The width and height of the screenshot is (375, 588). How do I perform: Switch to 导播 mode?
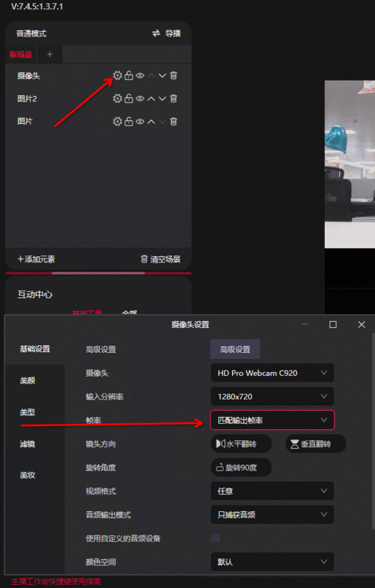click(167, 33)
